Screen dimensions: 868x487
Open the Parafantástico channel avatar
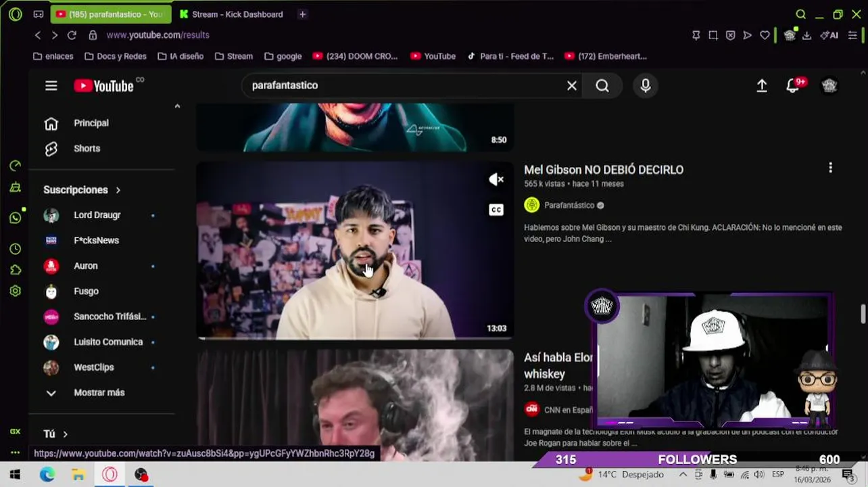[x=532, y=205]
